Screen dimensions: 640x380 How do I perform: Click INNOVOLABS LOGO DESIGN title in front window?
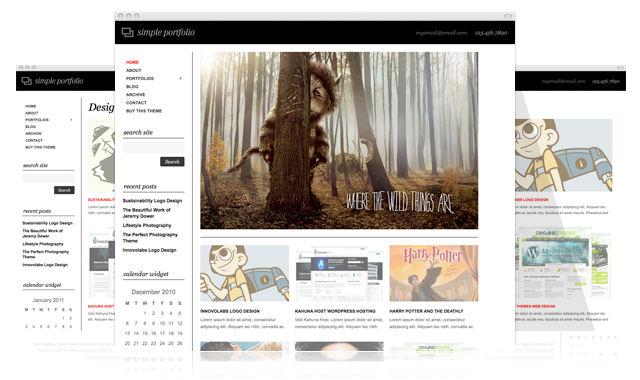pyautogui.click(x=230, y=311)
